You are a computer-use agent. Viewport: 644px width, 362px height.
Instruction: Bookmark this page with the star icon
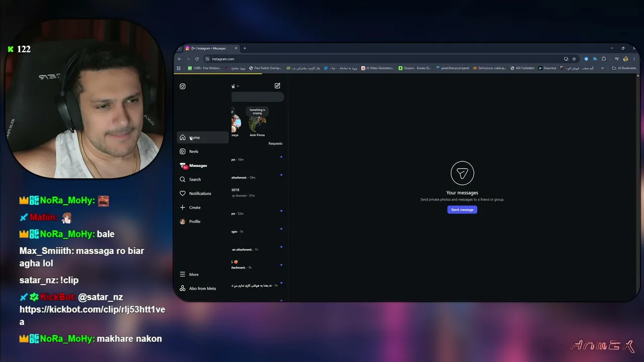(574, 59)
